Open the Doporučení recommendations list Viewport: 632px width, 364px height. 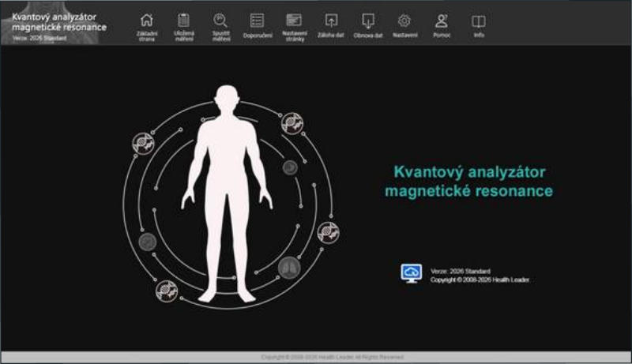[257, 23]
